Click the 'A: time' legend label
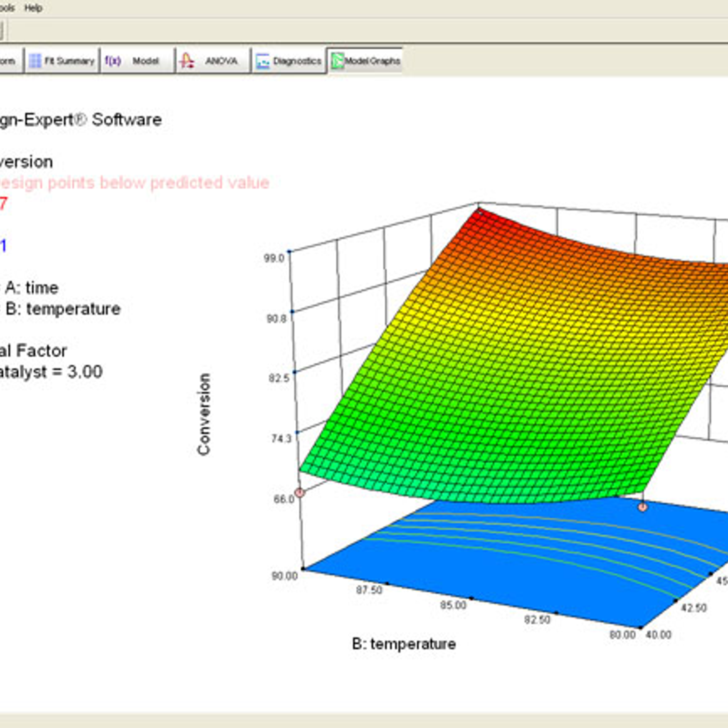This screenshot has height=728, width=728. coord(32,288)
